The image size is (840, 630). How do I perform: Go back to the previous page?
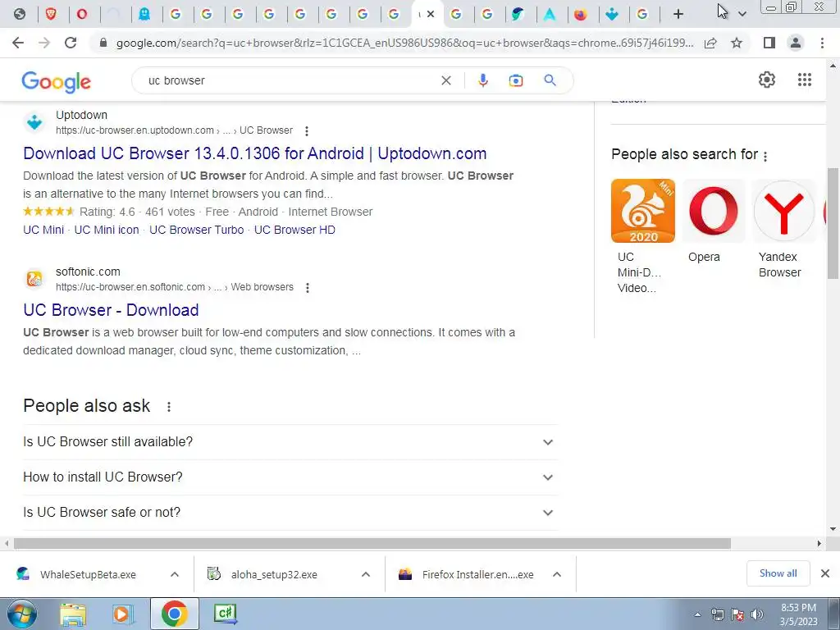pyautogui.click(x=18, y=43)
